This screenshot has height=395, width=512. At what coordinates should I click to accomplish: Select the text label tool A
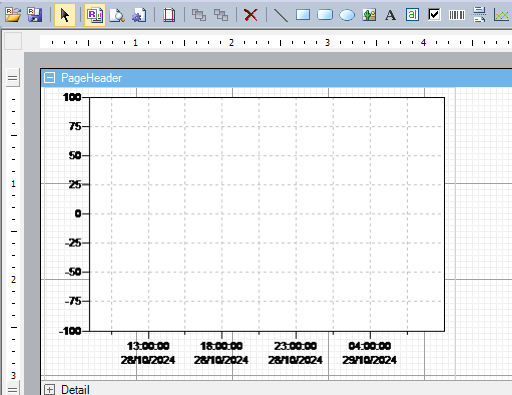390,15
